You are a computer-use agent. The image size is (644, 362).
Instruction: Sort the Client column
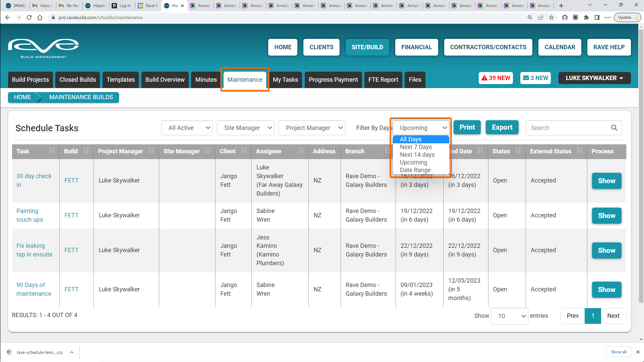point(244,151)
